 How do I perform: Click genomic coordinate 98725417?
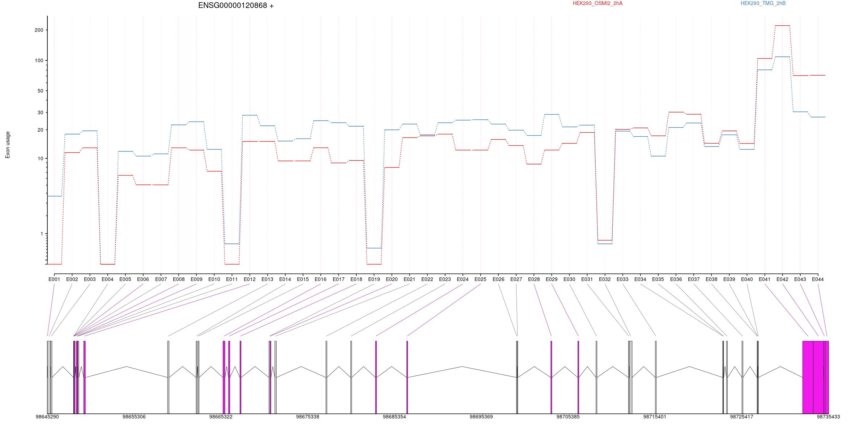pos(742,417)
